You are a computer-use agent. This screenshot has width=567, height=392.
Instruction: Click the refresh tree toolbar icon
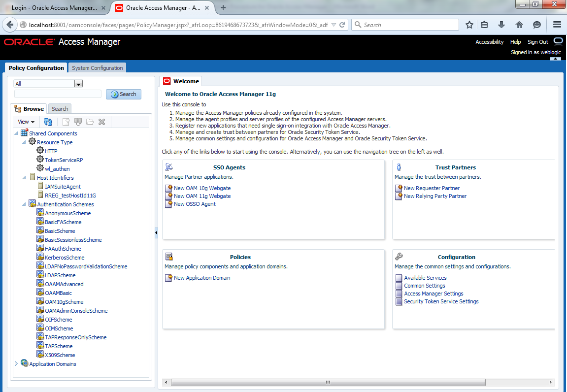tap(48, 122)
